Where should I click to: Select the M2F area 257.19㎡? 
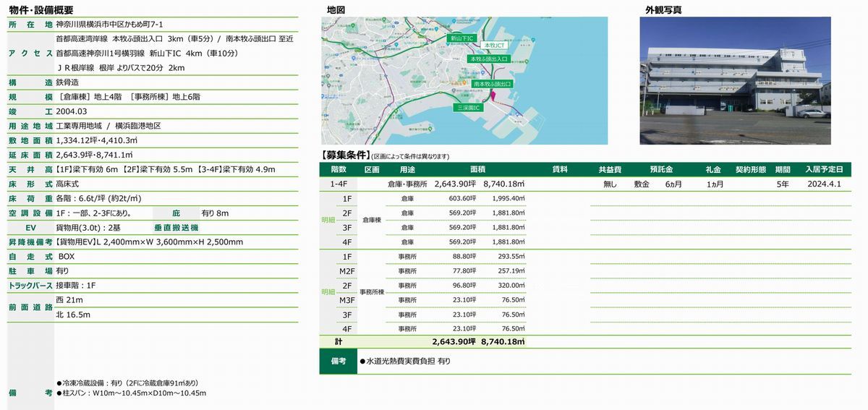[511, 271]
